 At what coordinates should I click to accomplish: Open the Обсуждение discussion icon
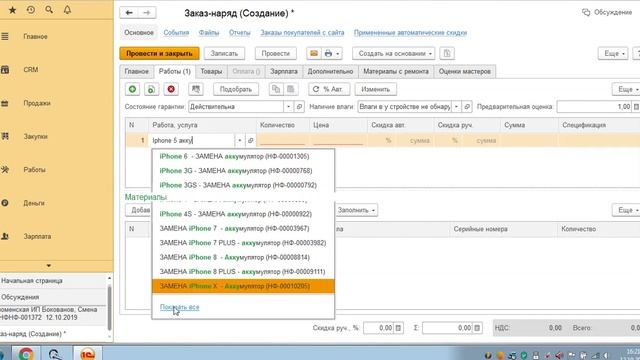[586, 12]
